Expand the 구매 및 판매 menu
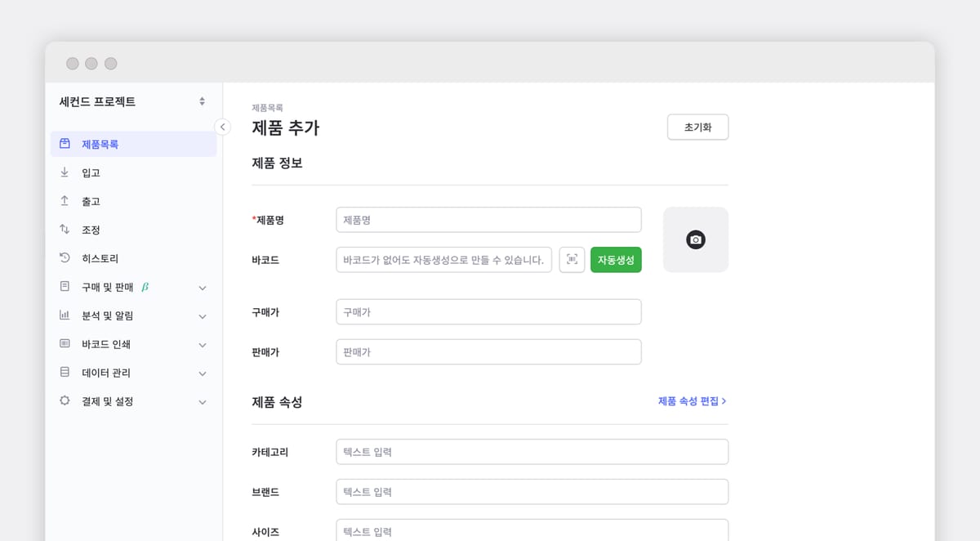 (132, 287)
